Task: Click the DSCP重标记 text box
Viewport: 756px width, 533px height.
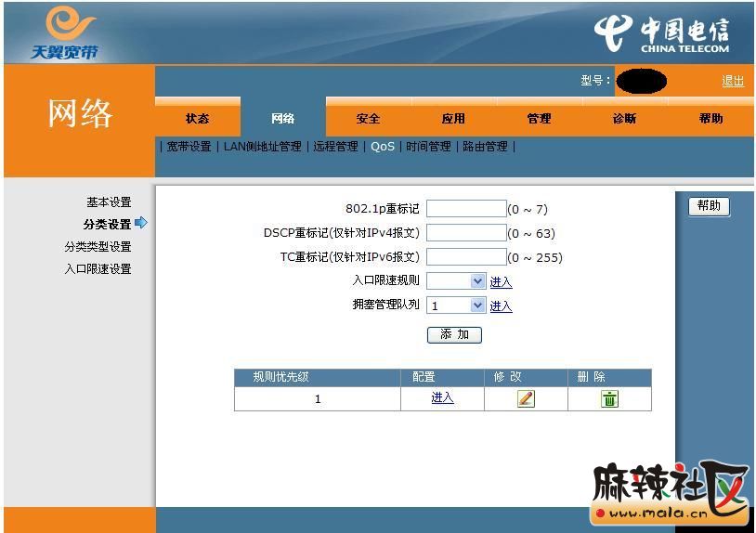Action: [x=465, y=233]
